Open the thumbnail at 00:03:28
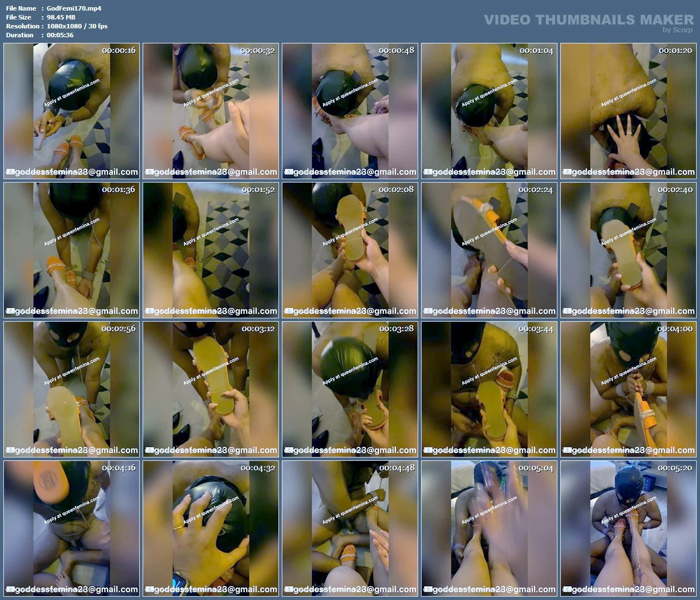This screenshot has width=700, height=600. pyautogui.click(x=350, y=390)
